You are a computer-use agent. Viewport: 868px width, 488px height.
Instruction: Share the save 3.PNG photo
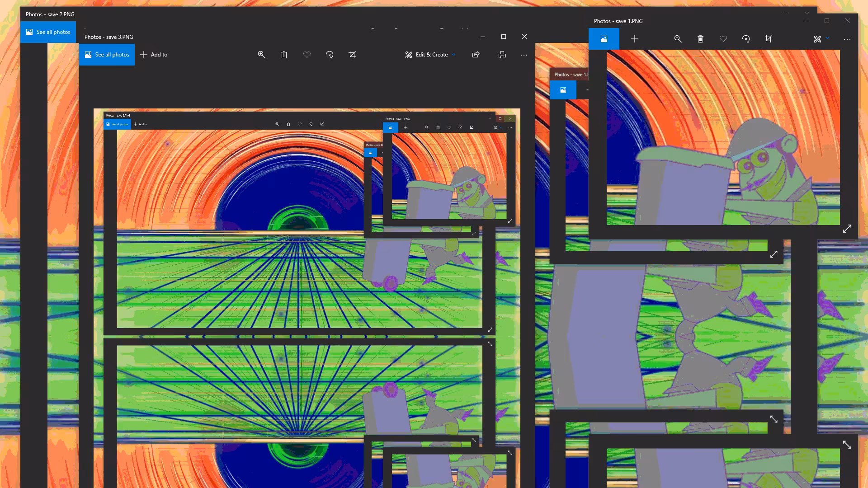[476, 55]
